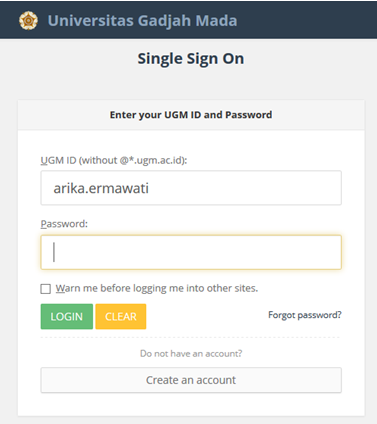Viewport: 377px width, 424px height.
Task: Click the '@*.ugm.ac.id' hint in the UGM ID label
Action: click(151, 160)
